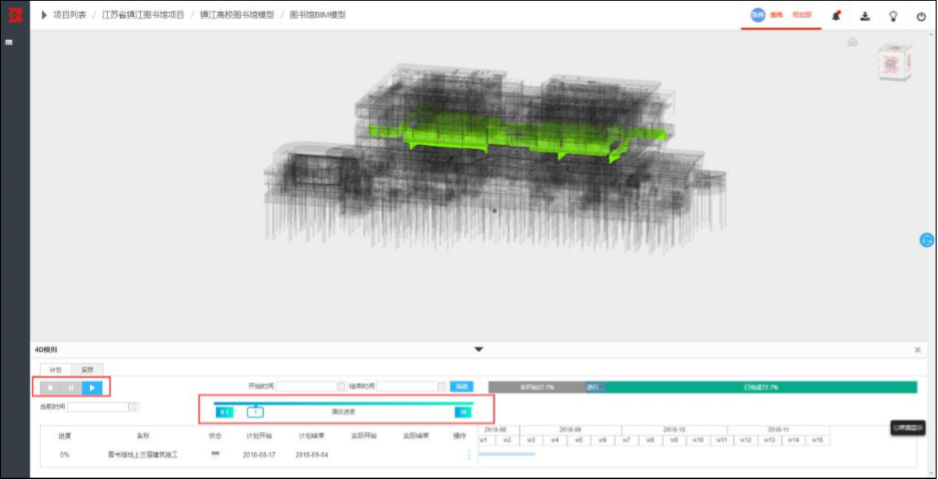Go to 项目列表 breadcrumb
This screenshot has height=479, width=938.
click(70, 15)
